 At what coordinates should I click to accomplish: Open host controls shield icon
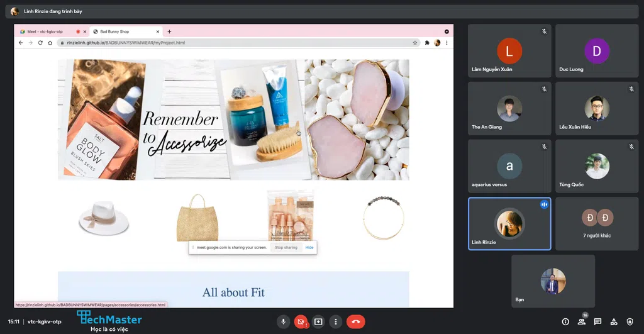coord(630,321)
